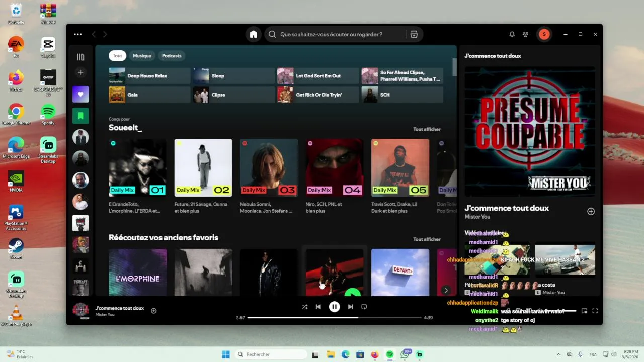
Task: Open the green bookmark Your Episodes tile
Action: click(x=80, y=116)
